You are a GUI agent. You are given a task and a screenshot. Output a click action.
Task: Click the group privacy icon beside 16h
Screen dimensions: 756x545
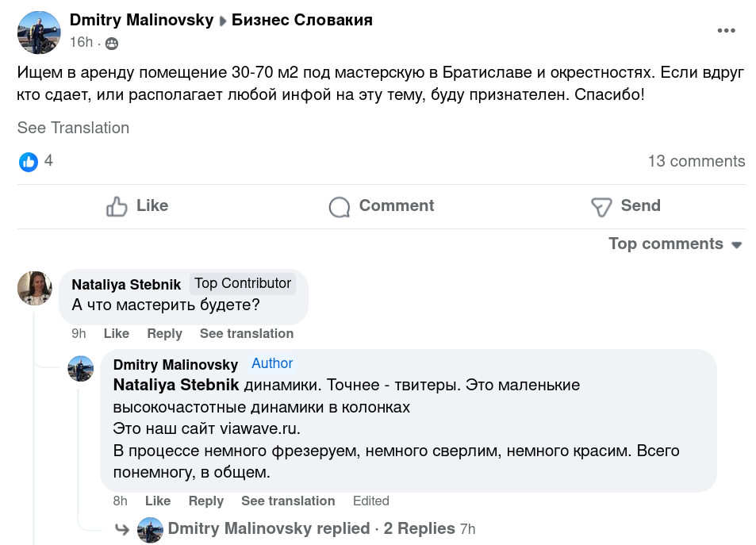(x=112, y=43)
